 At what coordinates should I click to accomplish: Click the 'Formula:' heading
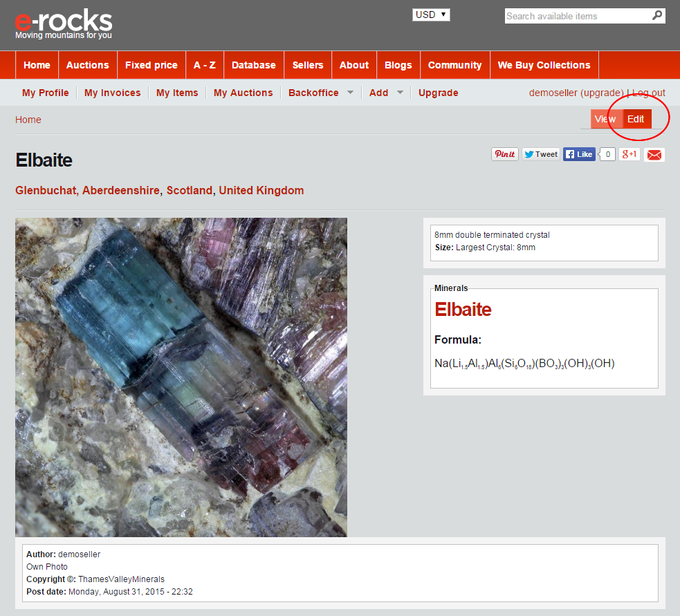(x=458, y=340)
